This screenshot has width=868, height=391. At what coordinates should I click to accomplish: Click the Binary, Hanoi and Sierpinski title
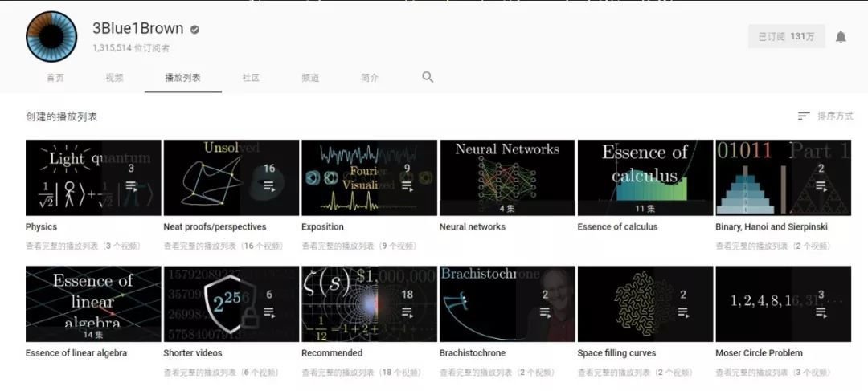772,226
